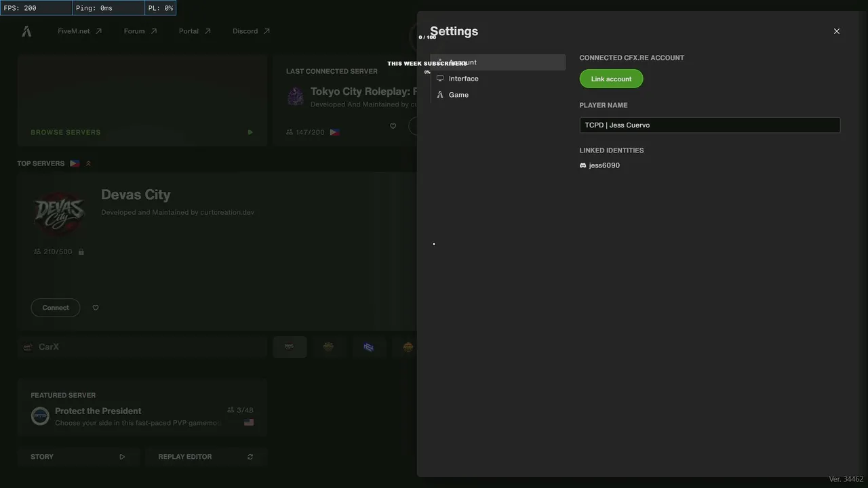Click the Browse Servers label
The width and height of the screenshot is (868, 488).
point(66,132)
